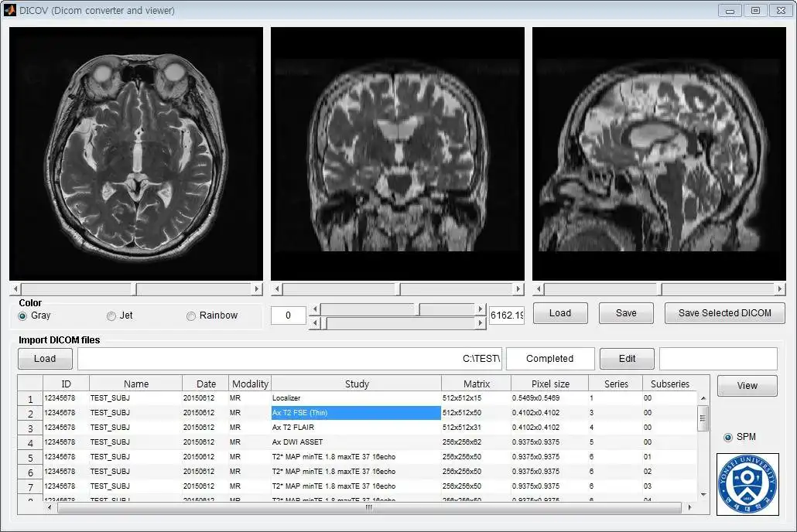This screenshot has width=797, height=532.
Task: Click the upper intensity slider near the 0 field
Action: click(398, 309)
